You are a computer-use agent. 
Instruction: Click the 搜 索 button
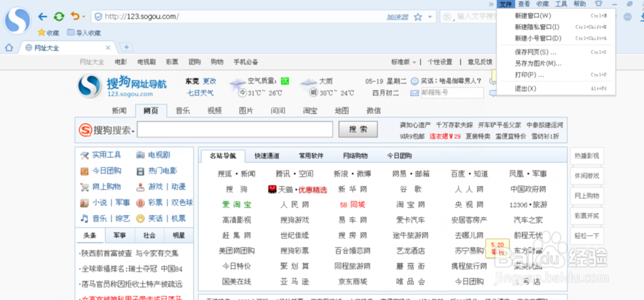click(x=357, y=129)
